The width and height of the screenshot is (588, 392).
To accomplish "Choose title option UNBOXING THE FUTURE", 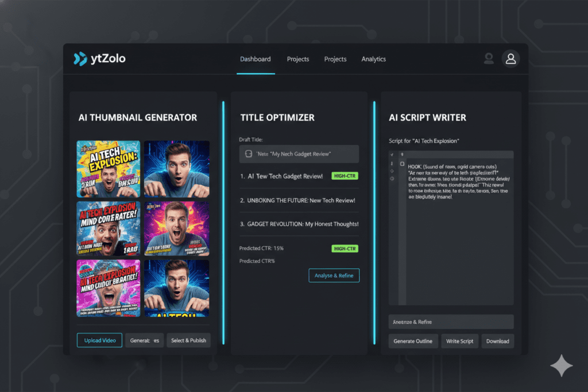I will coord(298,200).
